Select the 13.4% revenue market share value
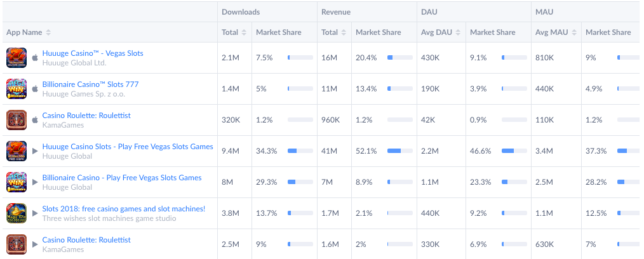644x259 pixels. tap(366, 89)
